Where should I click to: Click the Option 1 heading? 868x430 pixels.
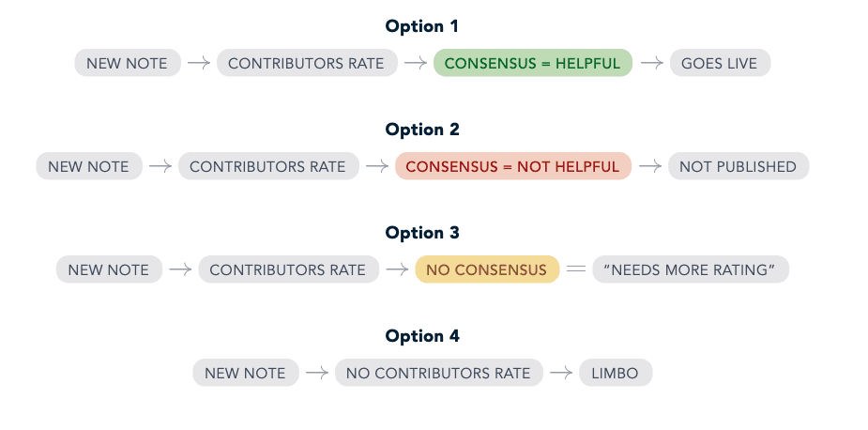coord(422,26)
